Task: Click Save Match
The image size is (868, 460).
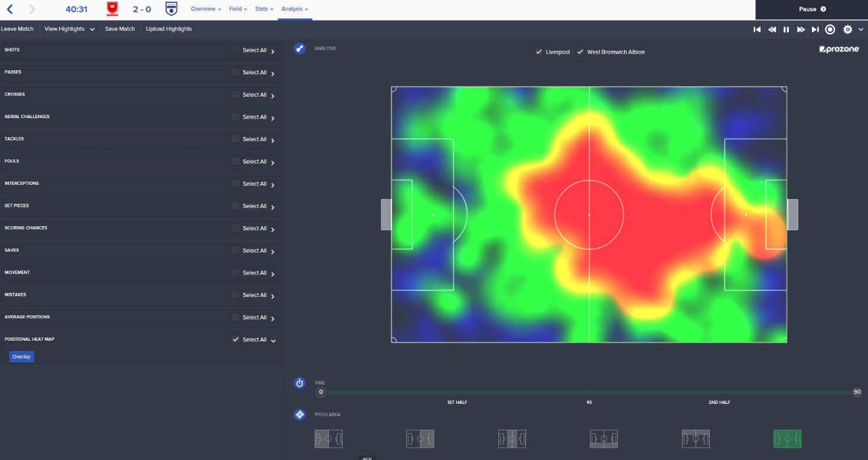Action: [120, 28]
